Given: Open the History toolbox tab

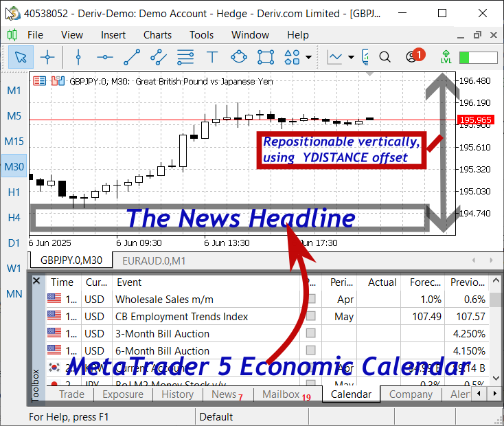Looking at the screenshot, I should (x=177, y=394).
